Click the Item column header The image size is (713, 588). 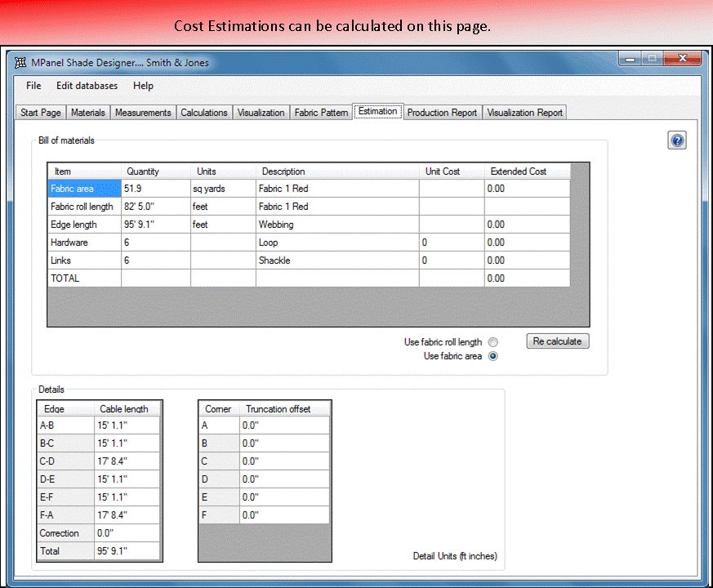click(85, 171)
